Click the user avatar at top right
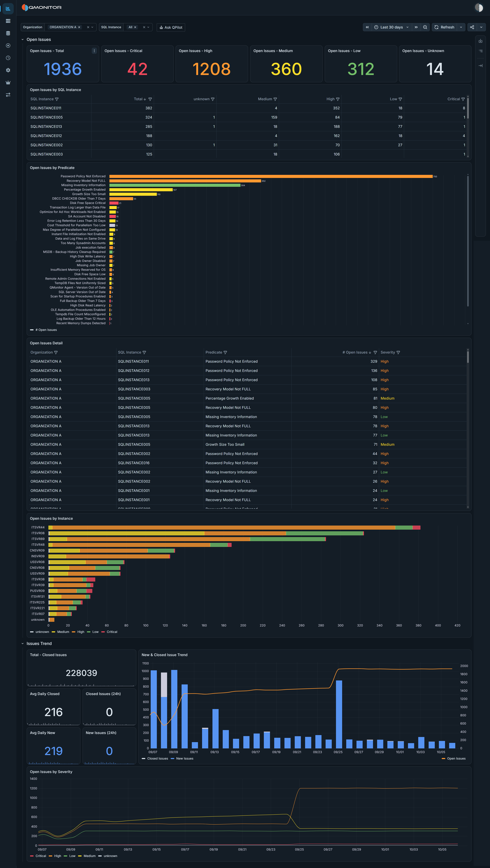This screenshot has height=868, width=490. (x=479, y=7)
